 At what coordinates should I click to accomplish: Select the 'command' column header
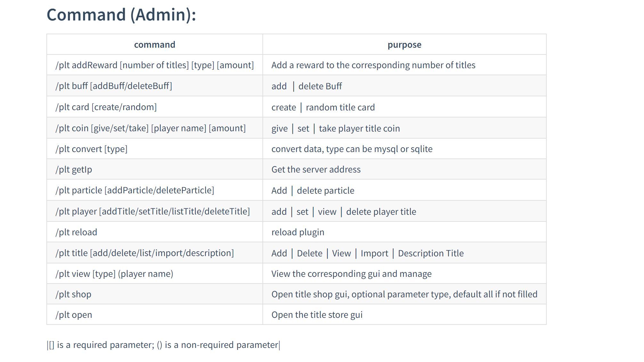pos(155,44)
